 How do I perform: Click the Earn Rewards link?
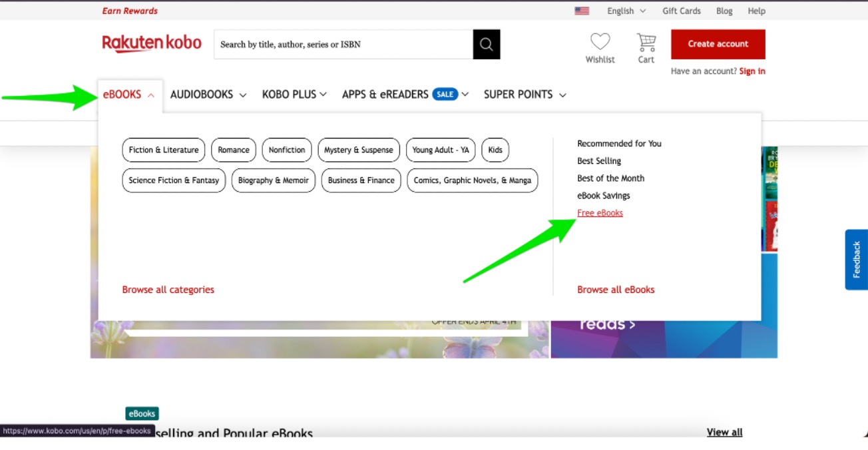130,11
